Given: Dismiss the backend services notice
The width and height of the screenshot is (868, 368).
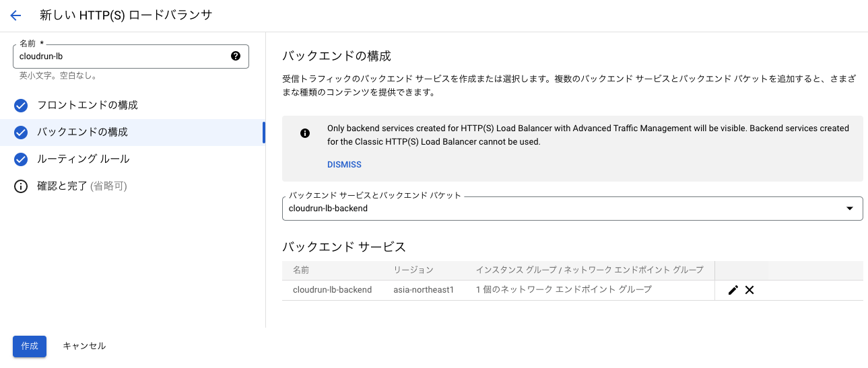Looking at the screenshot, I should [x=344, y=165].
